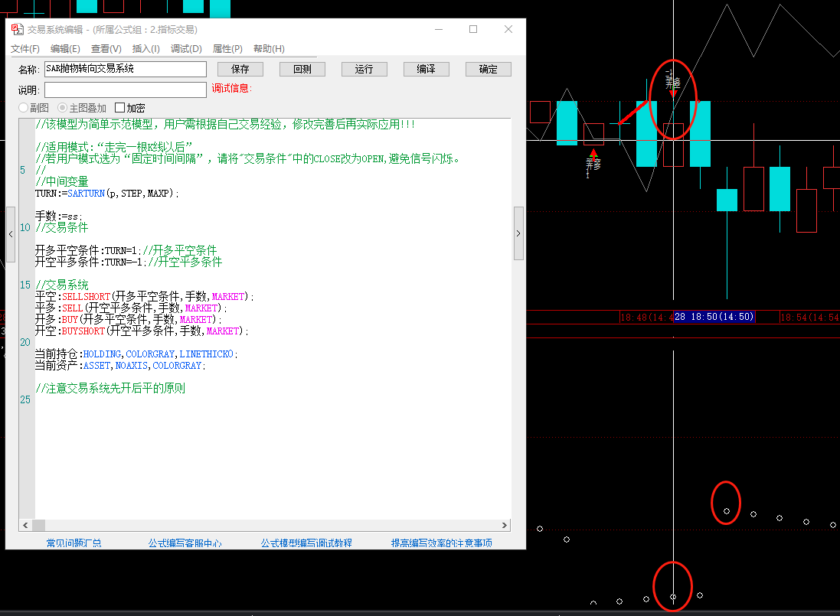This screenshot has width=840, height=616.
Task: Click the 调试信息 debug label
Action: [x=231, y=88]
